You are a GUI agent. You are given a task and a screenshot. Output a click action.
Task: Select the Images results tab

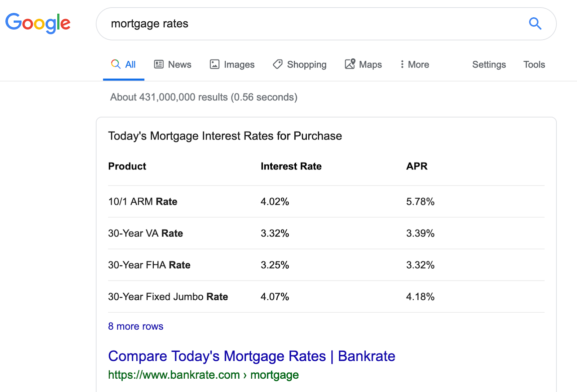point(239,65)
